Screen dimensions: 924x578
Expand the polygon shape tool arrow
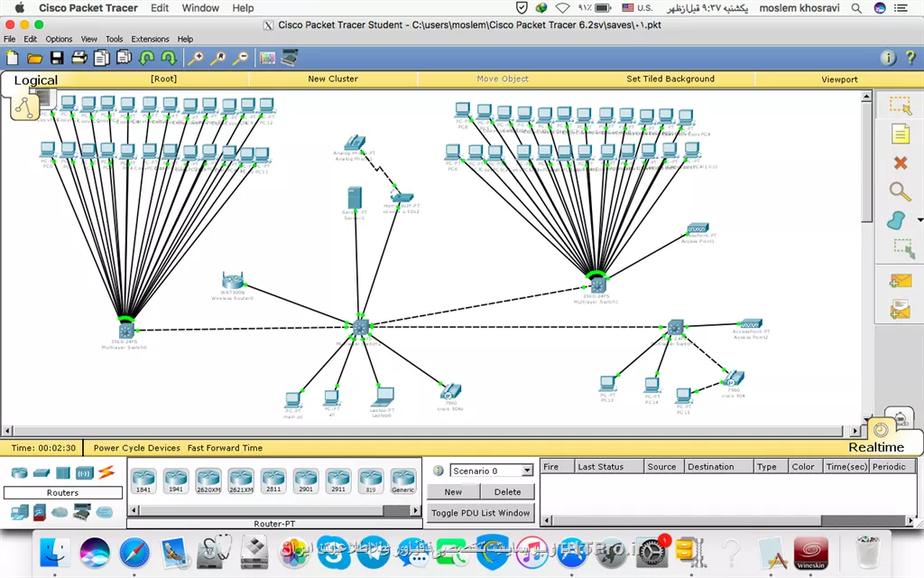click(919, 220)
